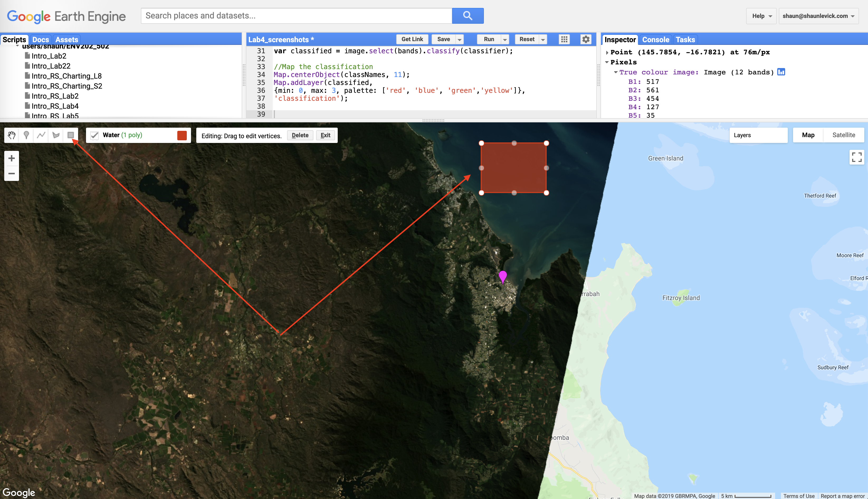
Task: Open the Save dropdown arrow
Action: (x=459, y=39)
